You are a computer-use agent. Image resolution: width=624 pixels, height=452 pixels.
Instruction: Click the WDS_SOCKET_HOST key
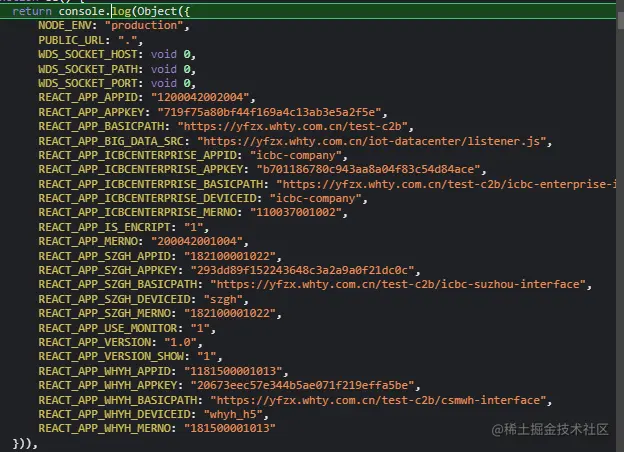coord(88,54)
